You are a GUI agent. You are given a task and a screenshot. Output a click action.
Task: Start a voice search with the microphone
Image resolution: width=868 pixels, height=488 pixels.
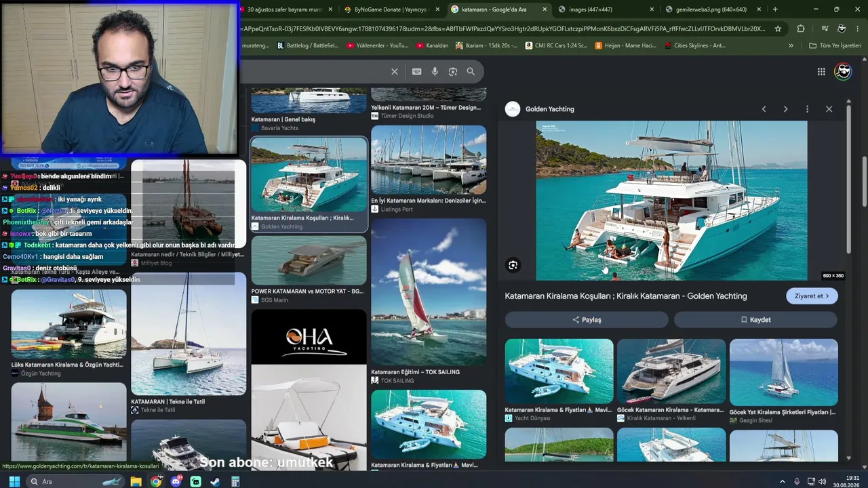435,71
